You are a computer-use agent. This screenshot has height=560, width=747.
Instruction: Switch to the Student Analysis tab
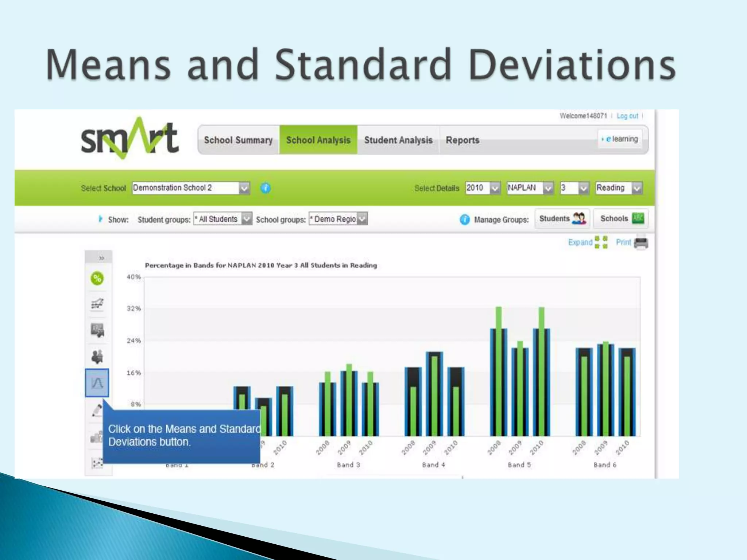pos(398,140)
